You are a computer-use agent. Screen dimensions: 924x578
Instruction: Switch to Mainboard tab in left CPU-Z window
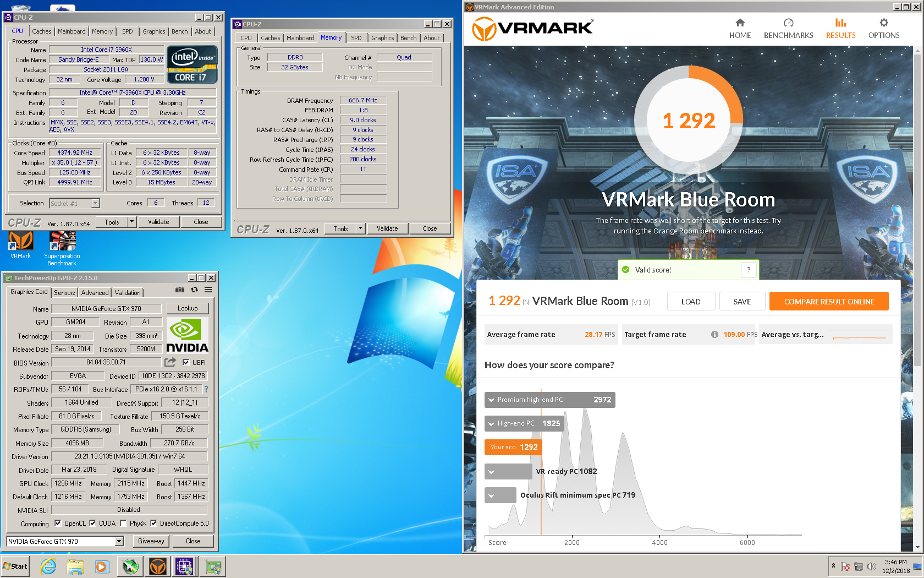[x=71, y=31]
